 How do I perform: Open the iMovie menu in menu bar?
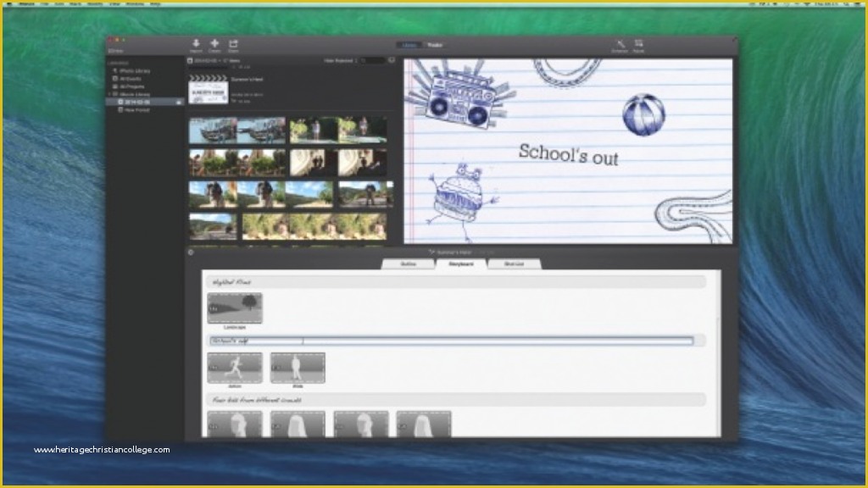coord(26,3)
